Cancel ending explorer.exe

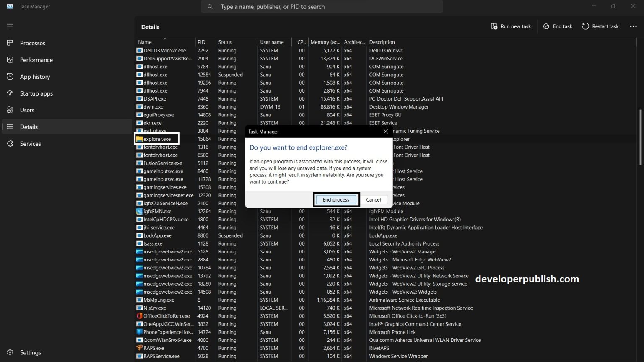373,199
